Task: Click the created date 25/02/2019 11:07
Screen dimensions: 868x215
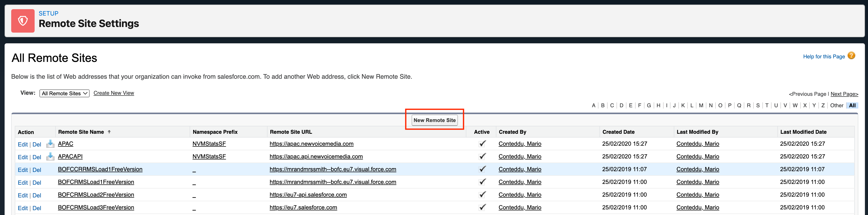Action: pos(624,169)
